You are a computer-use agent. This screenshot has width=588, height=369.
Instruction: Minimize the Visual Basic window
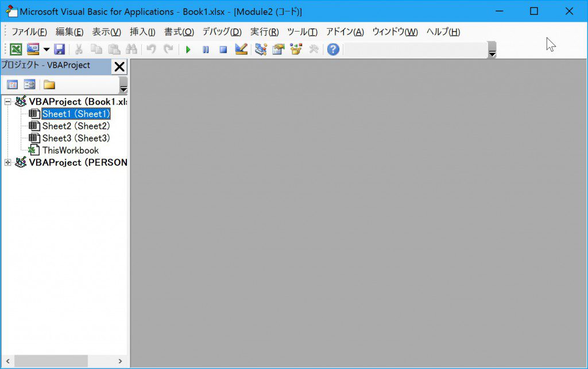tap(499, 11)
